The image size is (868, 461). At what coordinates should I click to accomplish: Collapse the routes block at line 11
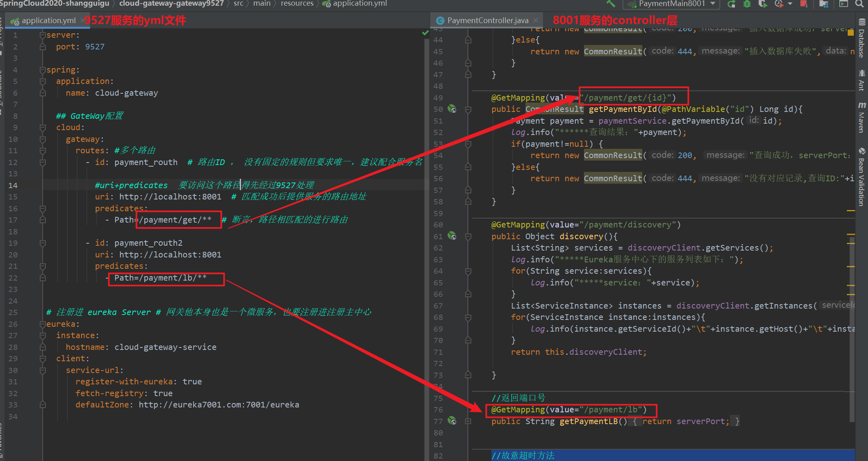[43, 150]
